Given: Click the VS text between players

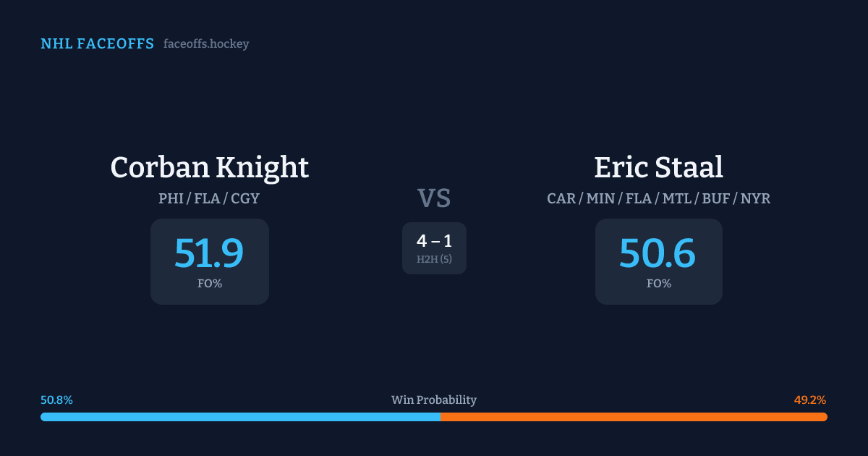Looking at the screenshot, I should coord(434,198).
